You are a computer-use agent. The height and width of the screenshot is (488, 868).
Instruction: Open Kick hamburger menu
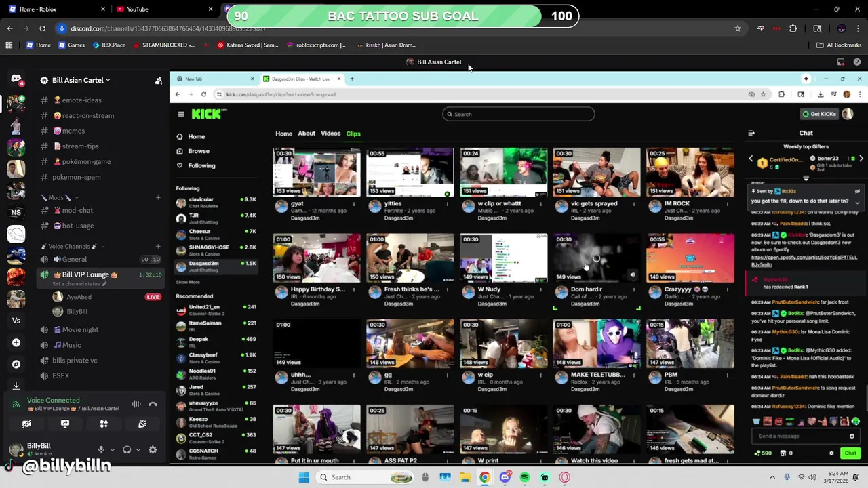(180, 114)
